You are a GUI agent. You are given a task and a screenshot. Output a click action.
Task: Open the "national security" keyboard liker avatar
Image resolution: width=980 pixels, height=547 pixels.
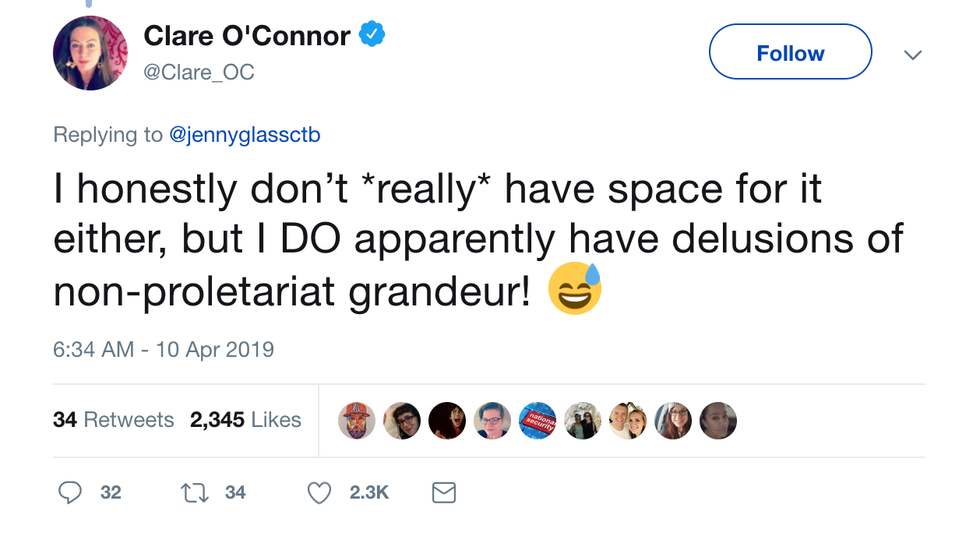point(536,421)
